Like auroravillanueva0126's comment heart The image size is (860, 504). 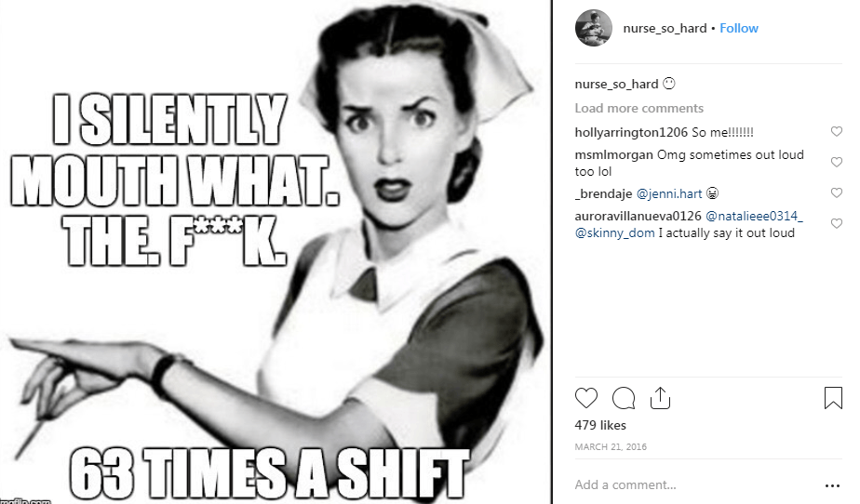click(836, 223)
